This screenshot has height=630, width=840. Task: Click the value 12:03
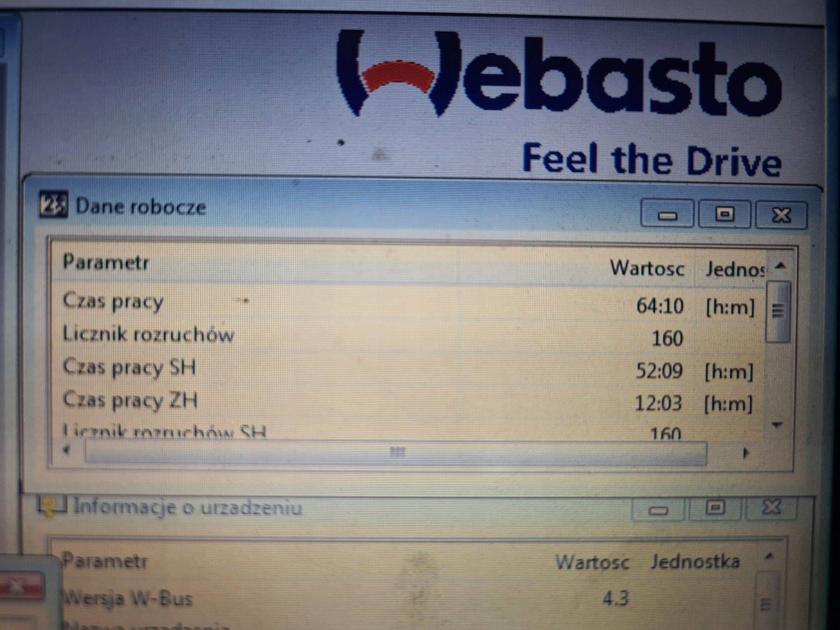658,403
